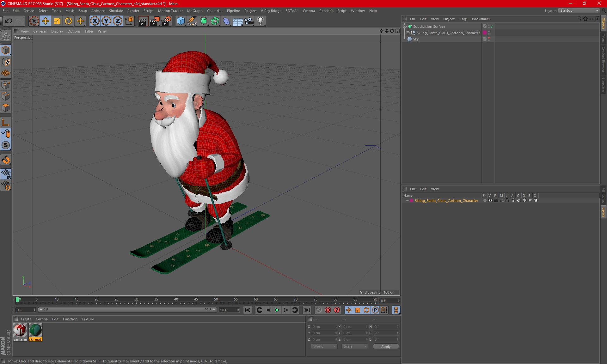
Task: Open the viewport Cameras menu
Action: [40, 31]
